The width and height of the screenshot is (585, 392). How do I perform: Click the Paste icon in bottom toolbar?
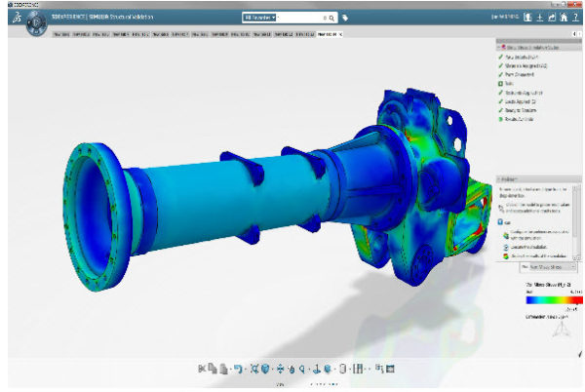click(x=224, y=369)
